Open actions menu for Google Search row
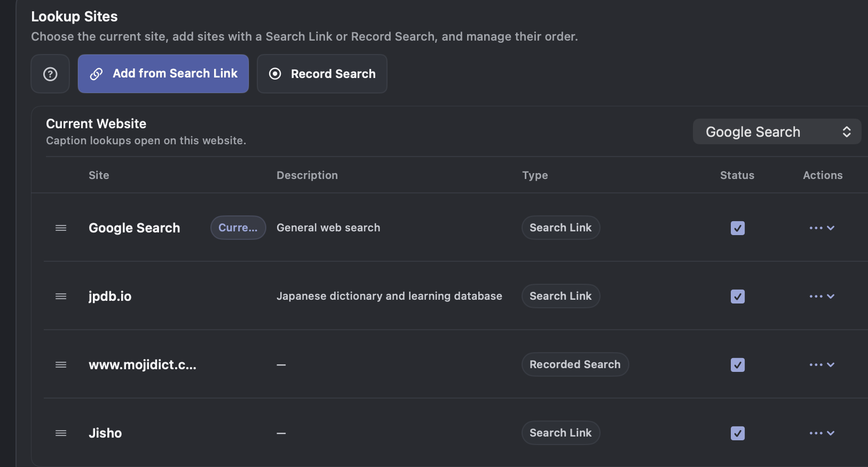The height and width of the screenshot is (467, 868). [x=822, y=228]
